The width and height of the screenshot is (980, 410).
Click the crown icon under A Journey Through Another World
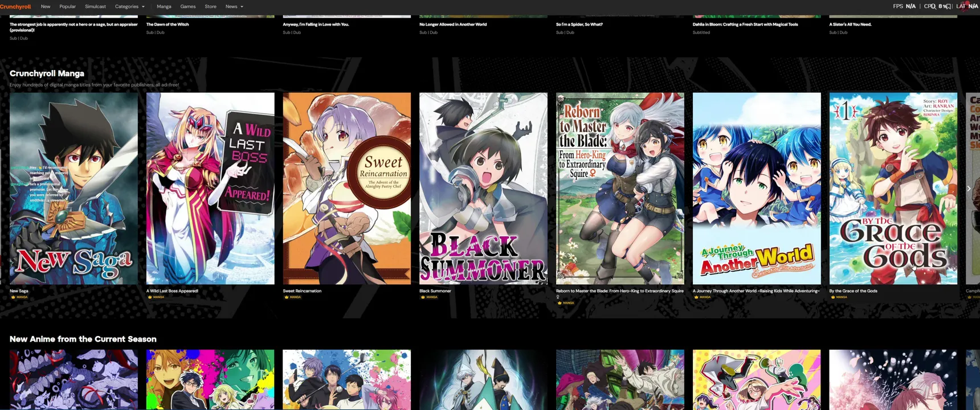pyautogui.click(x=696, y=297)
